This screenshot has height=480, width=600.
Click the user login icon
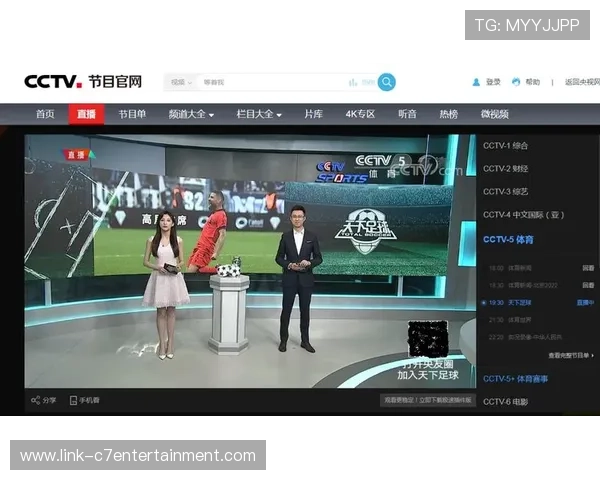coord(476,82)
